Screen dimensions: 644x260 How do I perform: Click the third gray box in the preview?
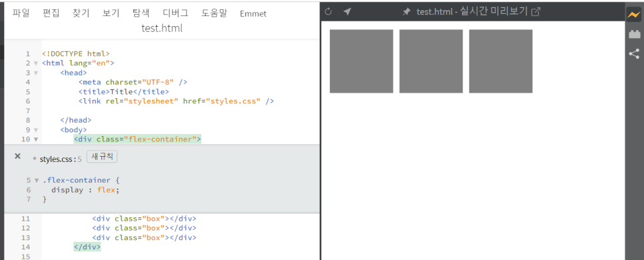(x=501, y=61)
